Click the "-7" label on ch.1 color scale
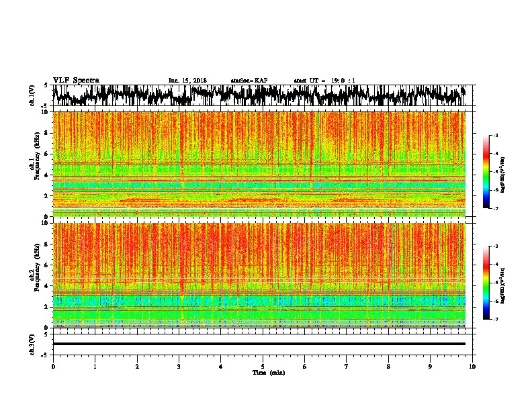Viewport: 532px width, 411px height. coord(496,208)
